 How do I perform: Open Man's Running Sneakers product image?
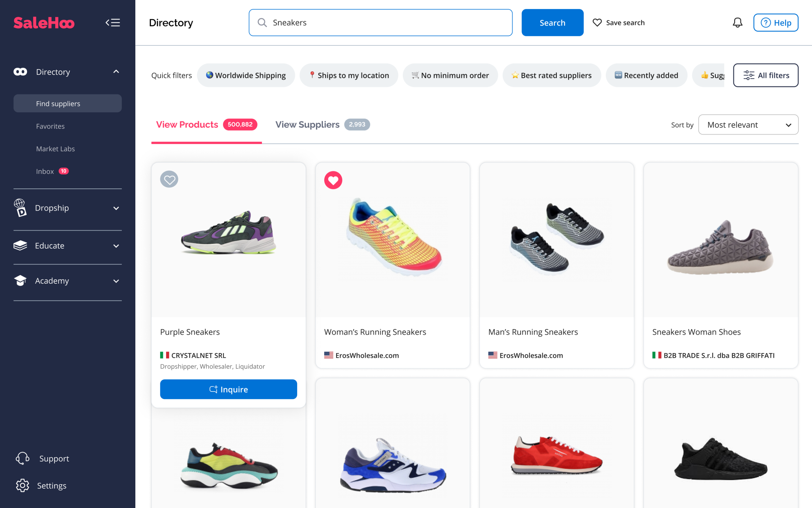pos(557,240)
